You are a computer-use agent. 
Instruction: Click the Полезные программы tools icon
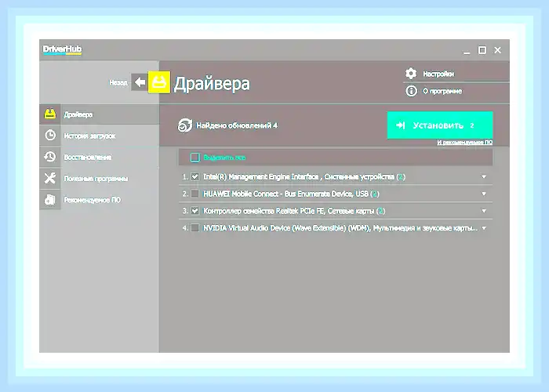tap(50, 178)
